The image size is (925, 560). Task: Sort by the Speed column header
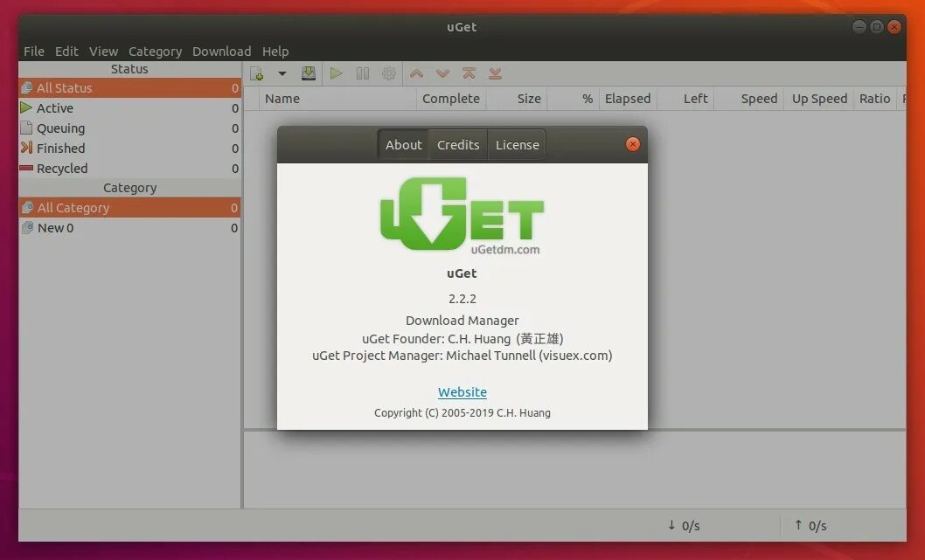[749, 99]
